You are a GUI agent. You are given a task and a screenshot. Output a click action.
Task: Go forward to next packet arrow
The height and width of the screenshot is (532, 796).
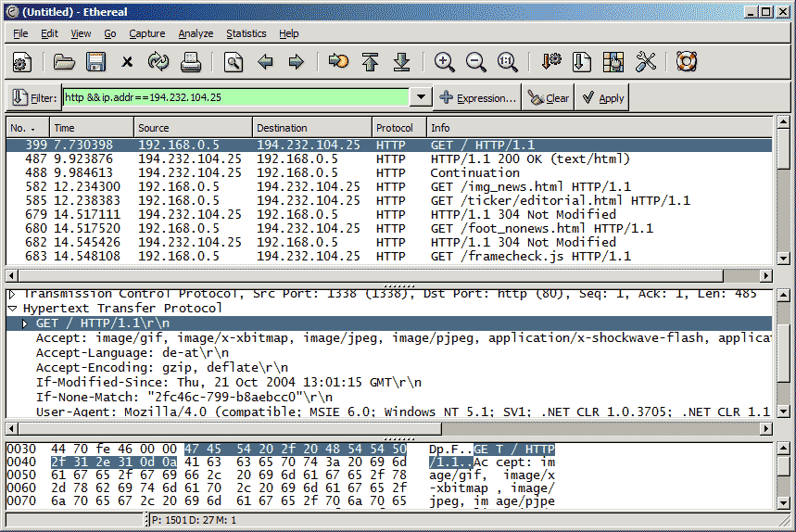tap(296, 62)
